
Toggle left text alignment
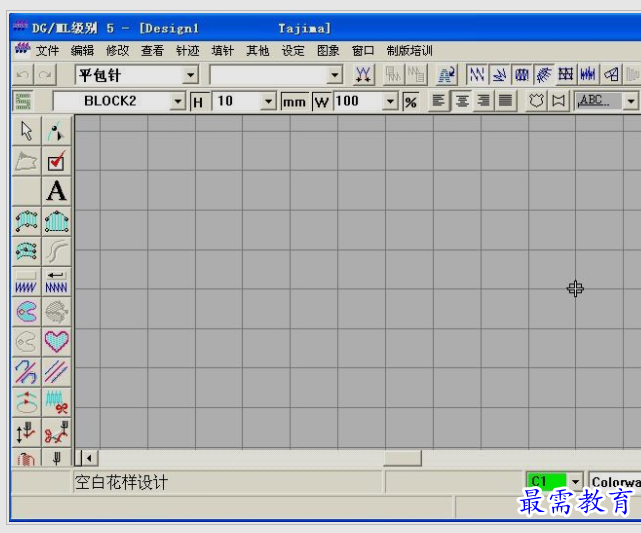pos(439,101)
